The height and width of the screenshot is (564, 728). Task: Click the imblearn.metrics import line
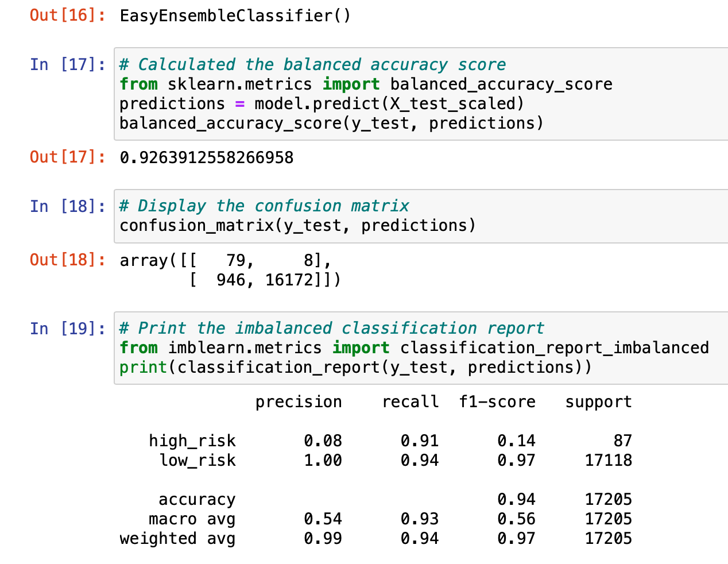pos(413,347)
